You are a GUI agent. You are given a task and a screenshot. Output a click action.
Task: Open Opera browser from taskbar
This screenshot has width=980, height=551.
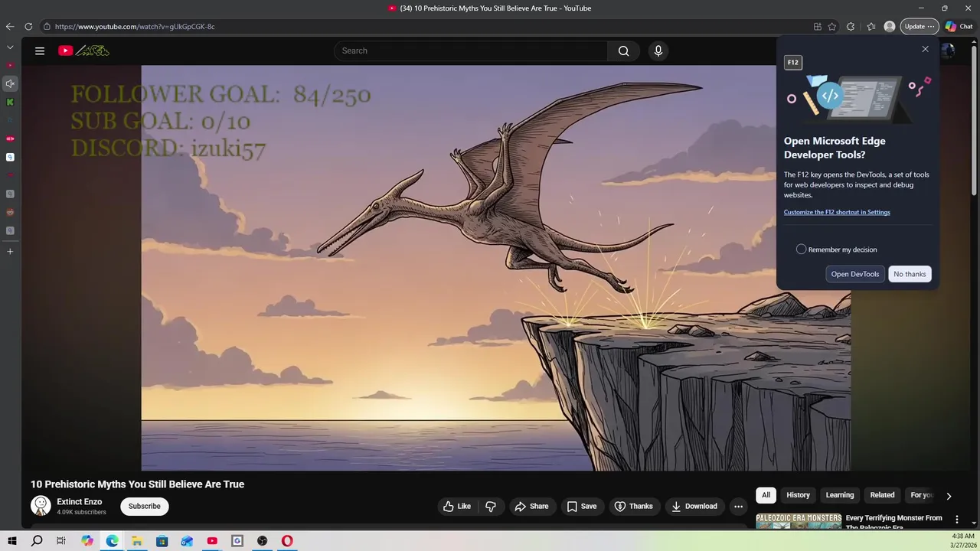click(x=287, y=541)
